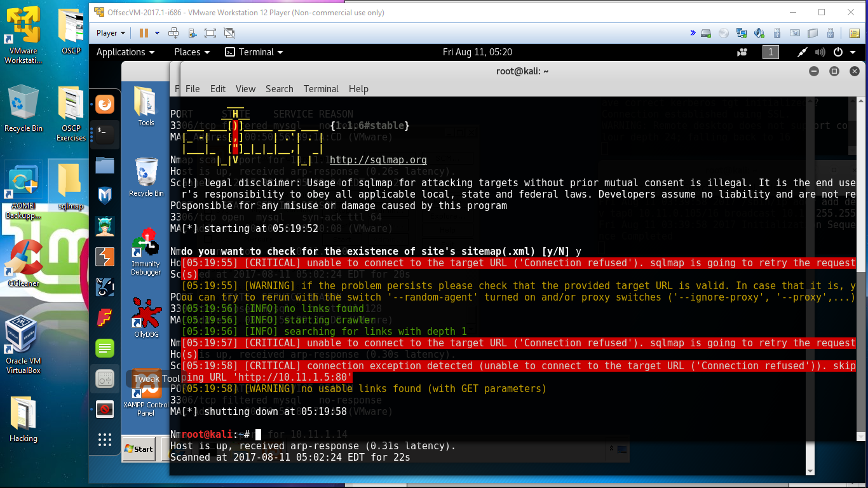
Task: Click the Kali power icon
Action: 838,52
